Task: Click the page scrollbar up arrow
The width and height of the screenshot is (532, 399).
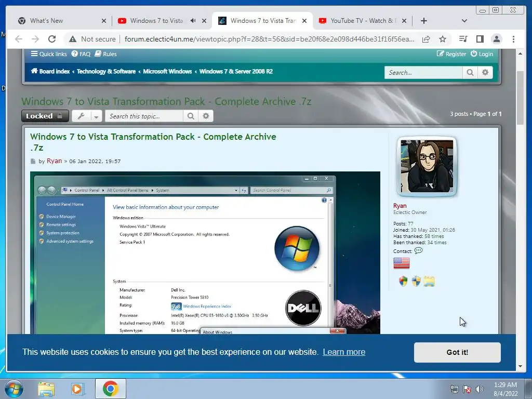Action: pos(521,54)
